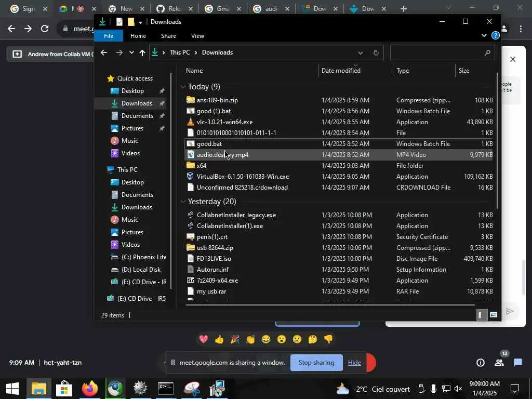Expand the address bar history dropdown
Viewport: 532px width, 399px height.
(360, 52)
